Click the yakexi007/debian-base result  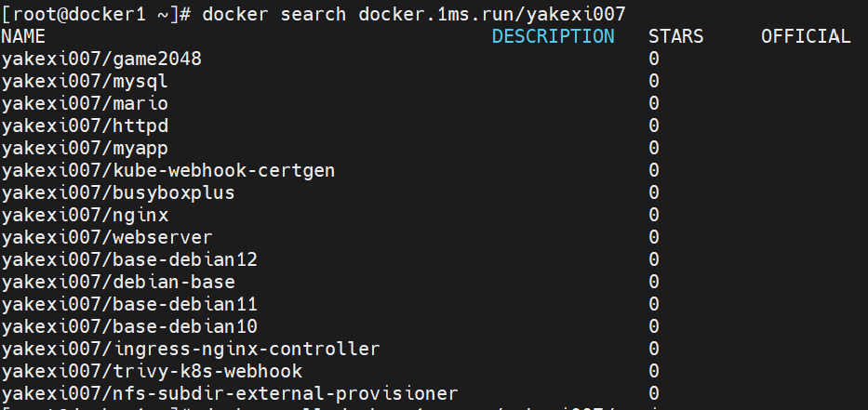[118, 282]
